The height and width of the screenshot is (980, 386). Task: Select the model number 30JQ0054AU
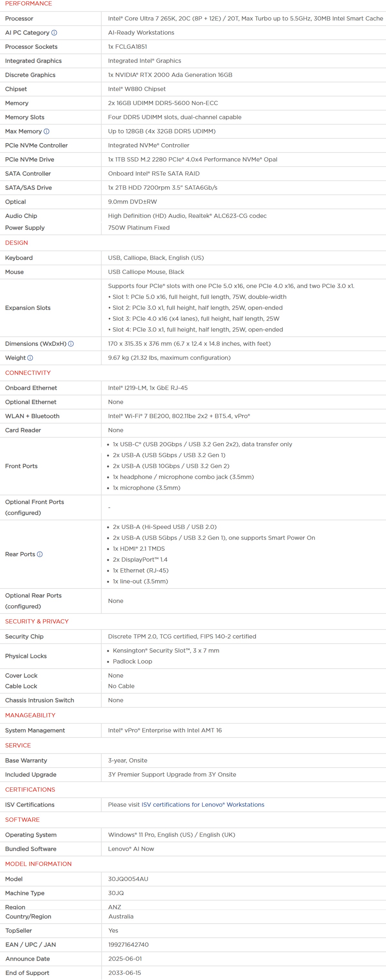[128, 879]
